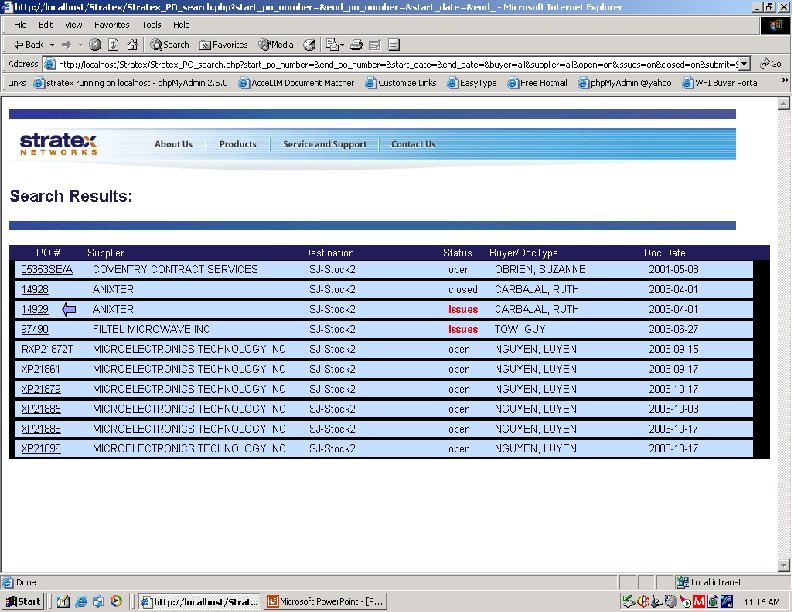Go back with the Back button

28,45
